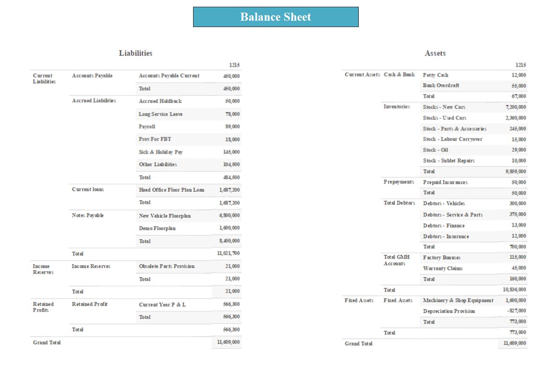Click the Bank Overdraft entry
The height and width of the screenshot is (392, 559).
[x=441, y=86]
